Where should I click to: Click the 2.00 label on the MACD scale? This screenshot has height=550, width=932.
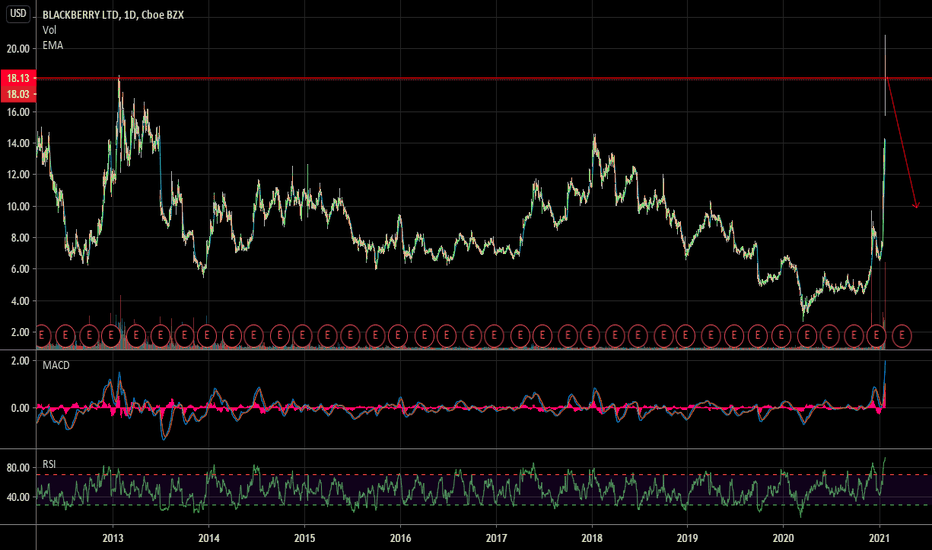[20, 361]
